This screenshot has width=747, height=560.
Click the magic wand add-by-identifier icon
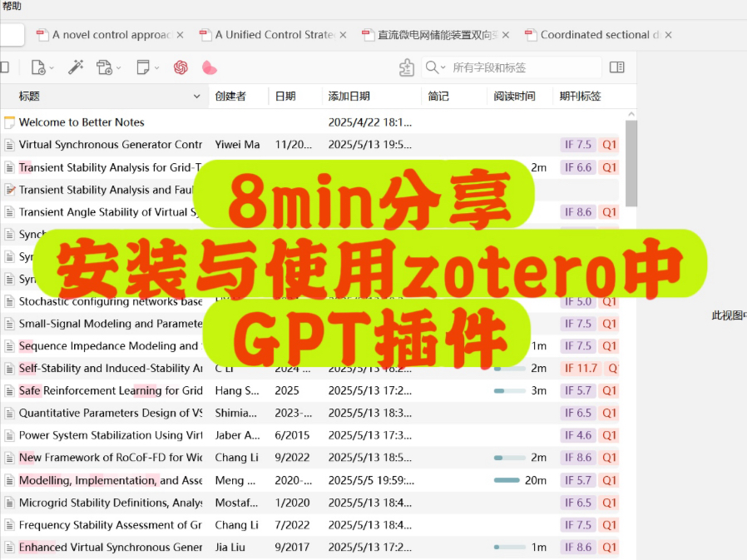76,67
